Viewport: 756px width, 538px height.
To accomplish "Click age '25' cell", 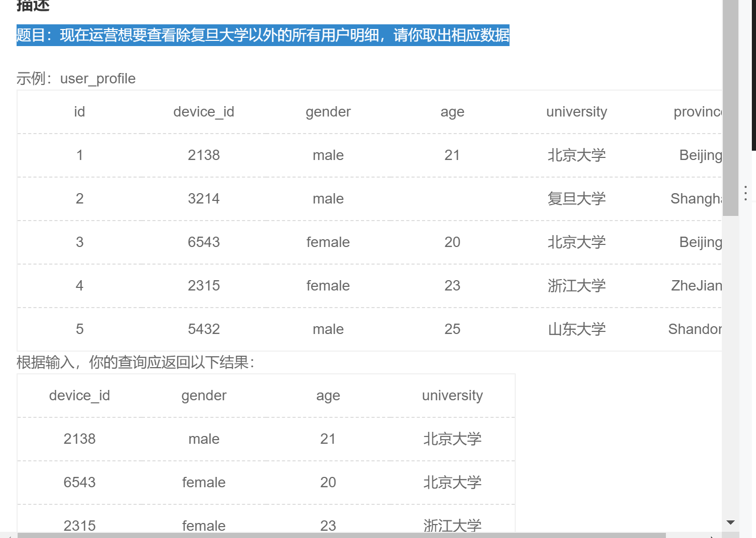I will pyautogui.click(x=452, y=329).
